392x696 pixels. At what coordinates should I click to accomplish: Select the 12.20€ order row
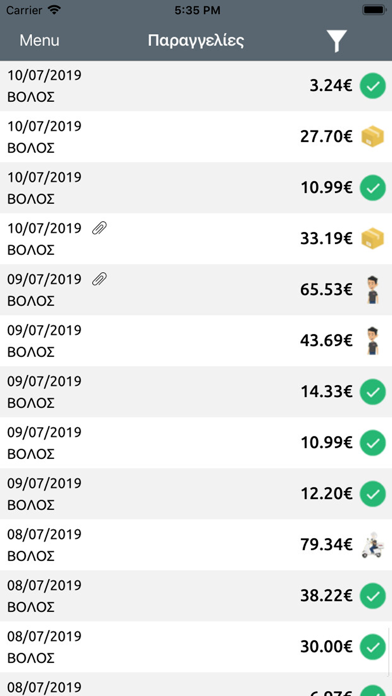pyautogui.click(x=196, y=494)
